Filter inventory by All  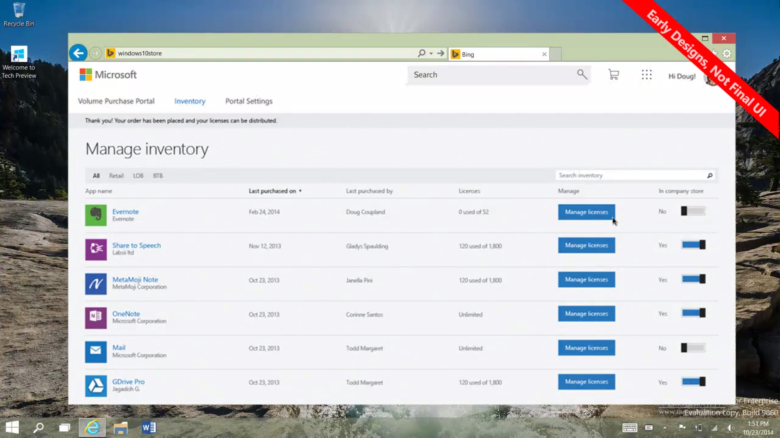pos(96,176)
